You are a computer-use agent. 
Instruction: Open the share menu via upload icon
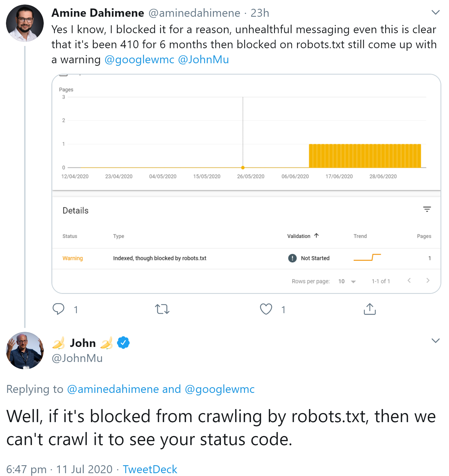(369, 309)
